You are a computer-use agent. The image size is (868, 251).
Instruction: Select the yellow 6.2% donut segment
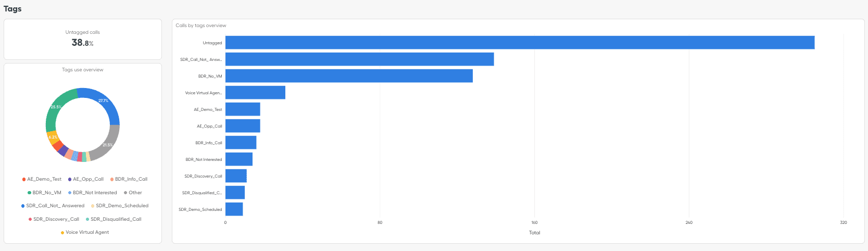click(52, 137)
